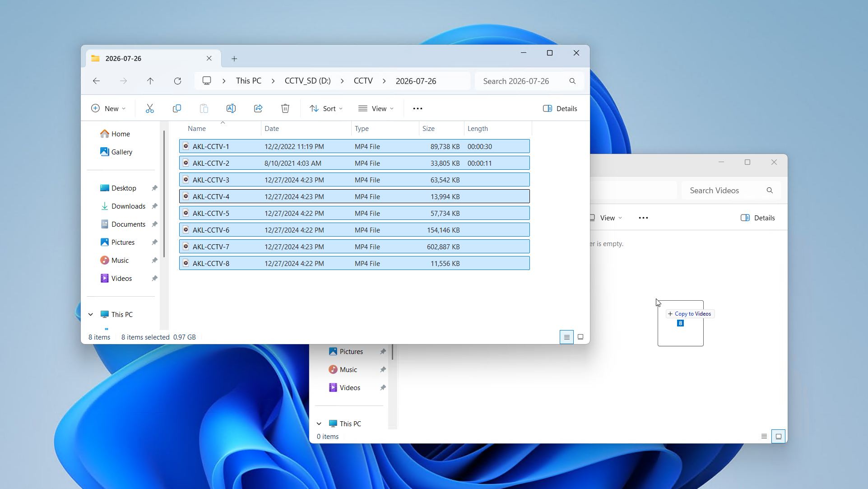Expand chevron after CCTV in address bar
868x489 pixels.
tap(384, 81)
